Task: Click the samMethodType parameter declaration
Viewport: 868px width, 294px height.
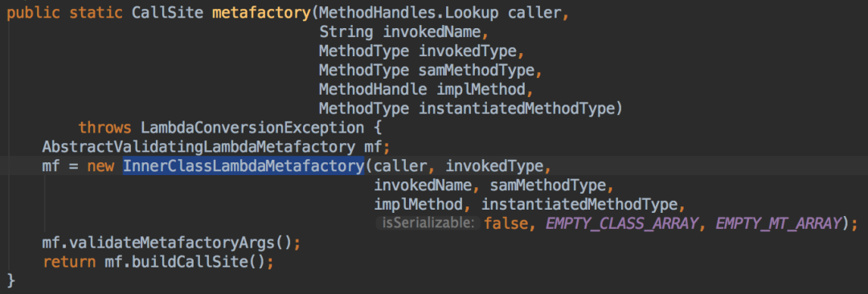Action: [x=477, y=71]
